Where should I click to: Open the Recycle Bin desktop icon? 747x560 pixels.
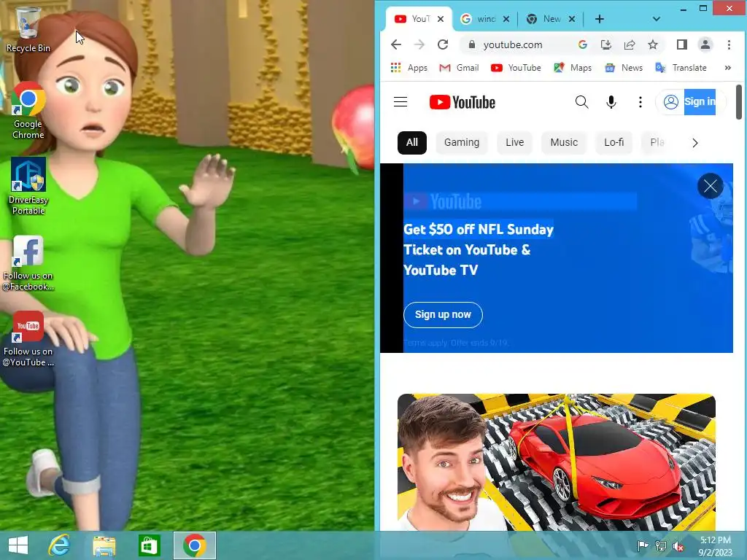pos(28,29)
